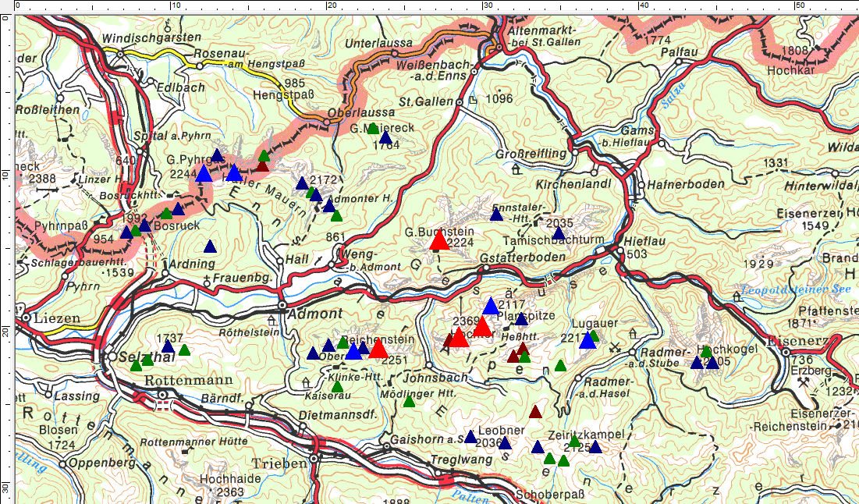Screen dimensions: 859x504
Task: Click the dark red triangle south of Radmer-a.d.Hasel
Action: (535, 411)
